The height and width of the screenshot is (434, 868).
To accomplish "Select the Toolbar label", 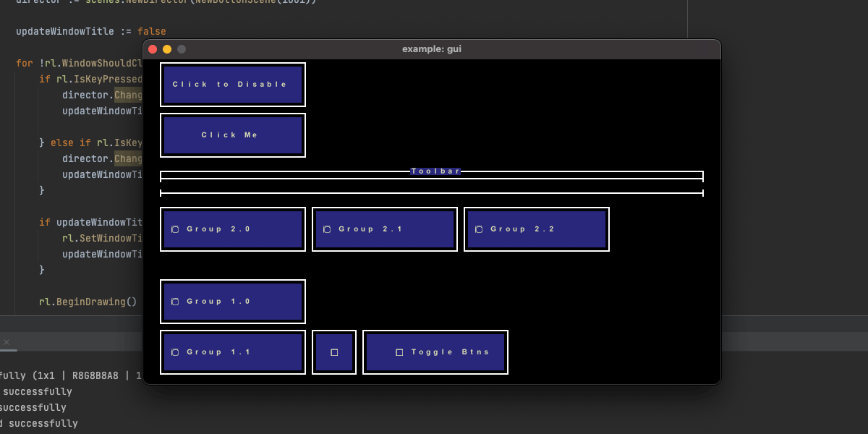I will (435, 171).
